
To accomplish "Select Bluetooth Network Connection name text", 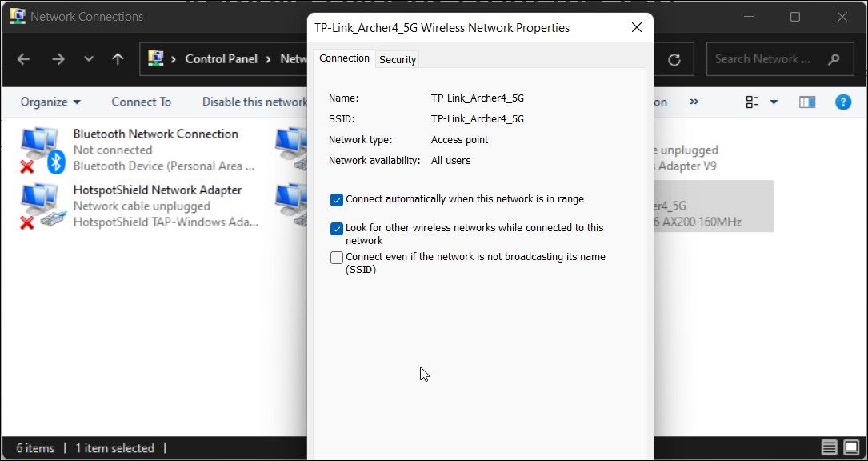I will point(155,134).
